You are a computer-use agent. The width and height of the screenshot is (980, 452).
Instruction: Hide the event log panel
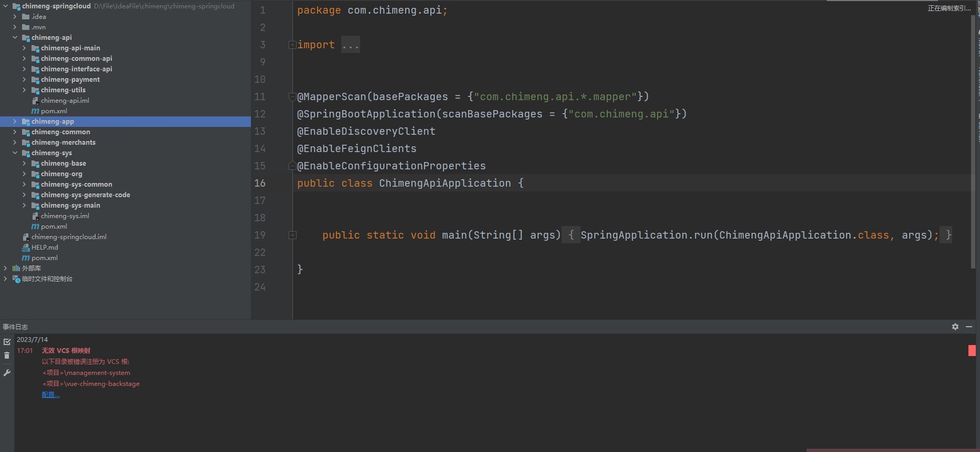point(969,327)
